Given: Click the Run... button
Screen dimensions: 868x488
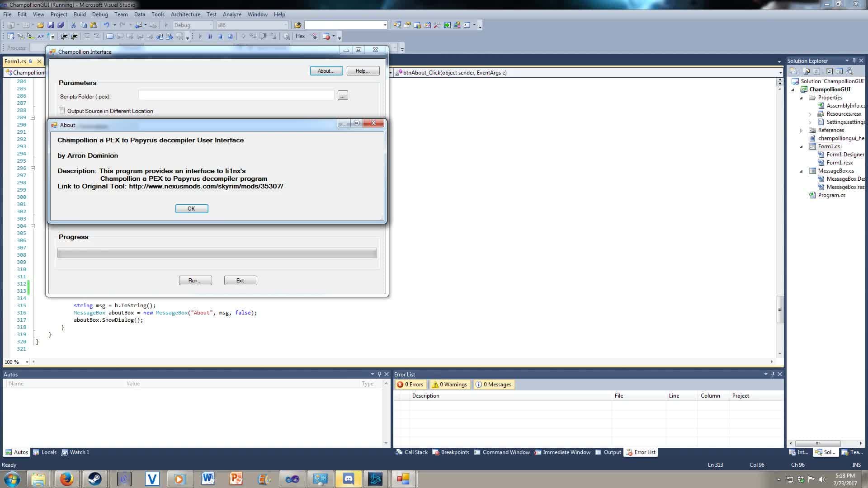Looking at the screenshot, I should coord(195,281).
